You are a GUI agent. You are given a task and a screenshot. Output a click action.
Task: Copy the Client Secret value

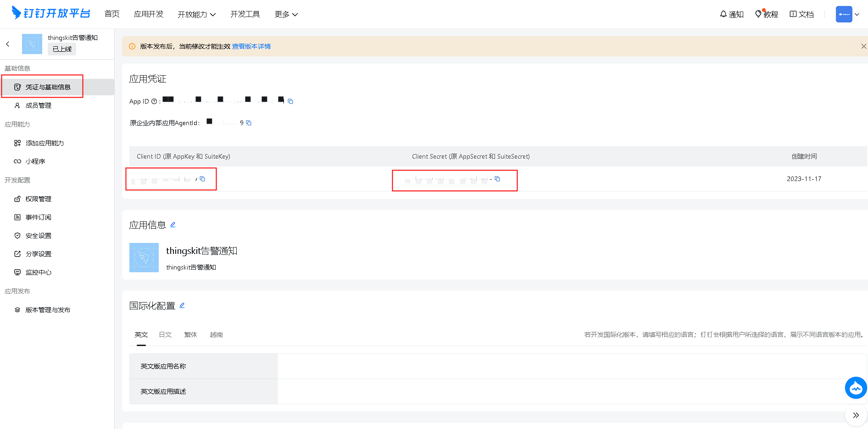point(497,179)
